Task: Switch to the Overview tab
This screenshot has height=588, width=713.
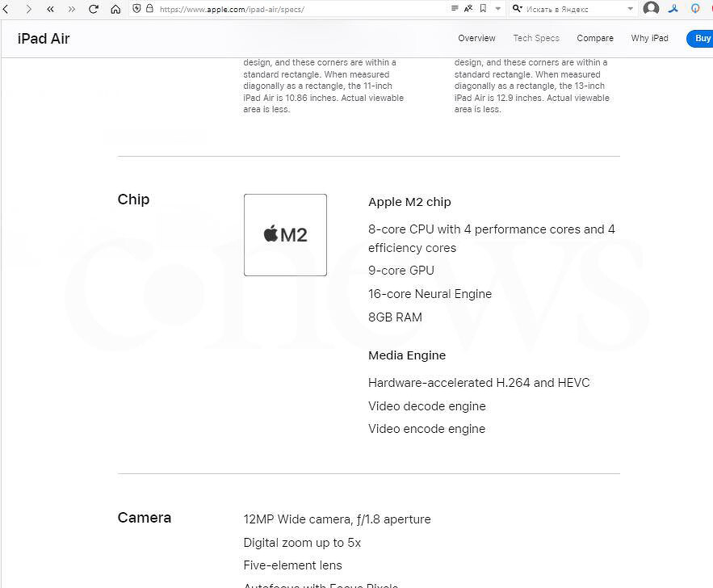Action: pyautogui.click(x=476, y=38)
